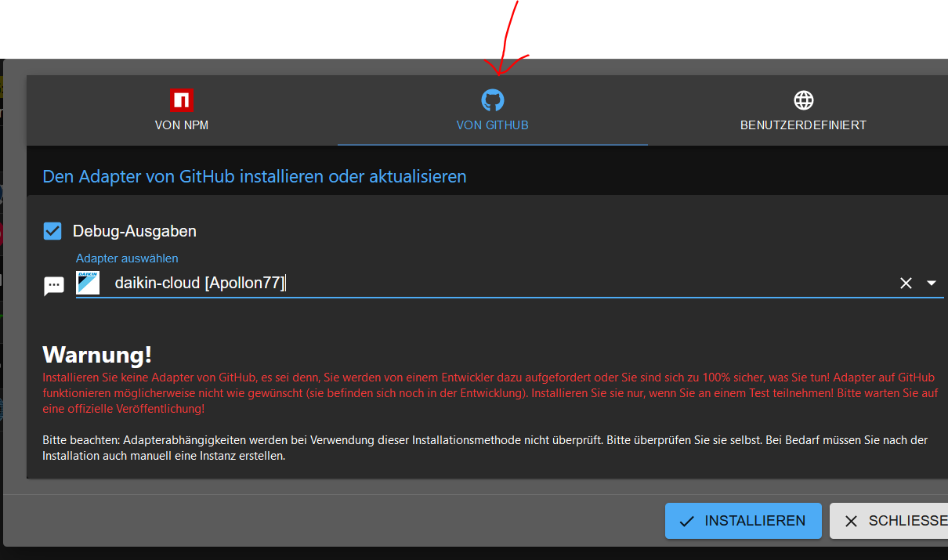This screenshot has height=560, width=948.
Task: Click the globe icon for custom install
Action: click(804, 100)
